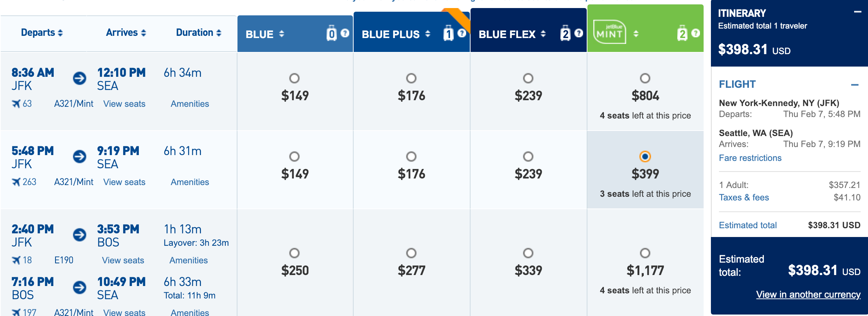Select the $239 Blue Flex fare for 5:48 PM flight
The height and width of the screenshot is (316, 868).
pos(528,157)
